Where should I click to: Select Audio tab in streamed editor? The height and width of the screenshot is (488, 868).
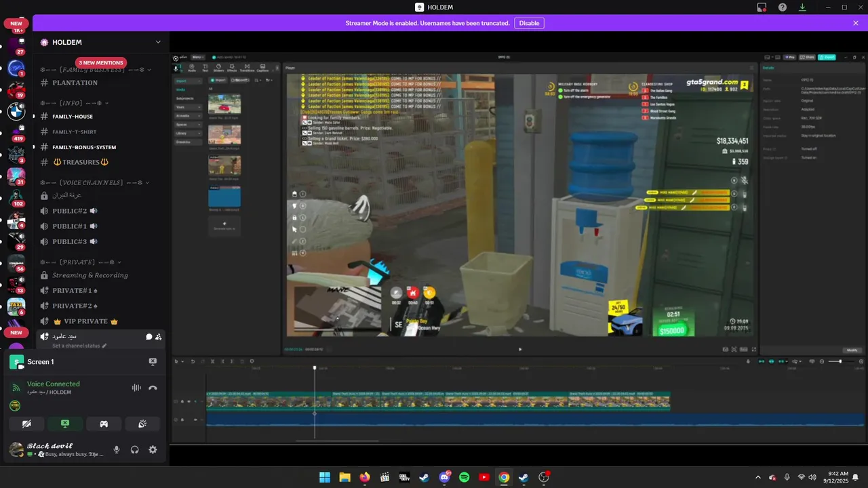[192, 68]
